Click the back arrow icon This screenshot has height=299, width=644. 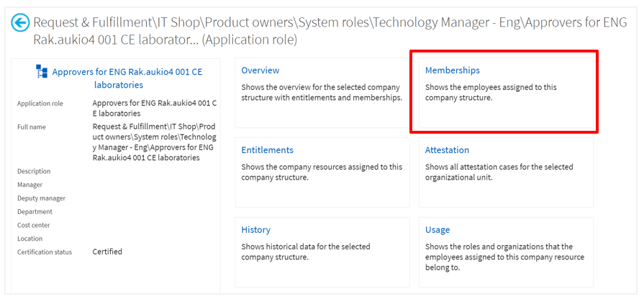click(20, 23)
